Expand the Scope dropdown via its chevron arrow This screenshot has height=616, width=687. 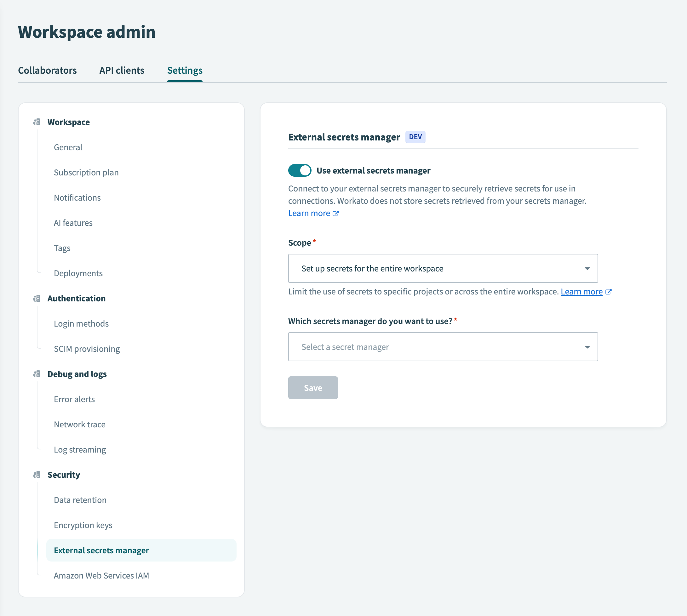coord(587,269)
